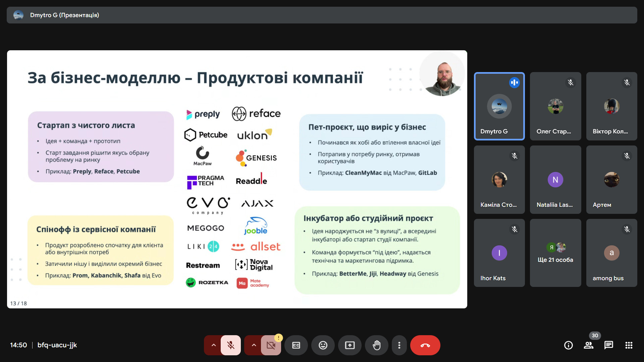Click Ihor Kats purple I avatar
This screenshot has width=644, height=362.
(x=499, y=253)
